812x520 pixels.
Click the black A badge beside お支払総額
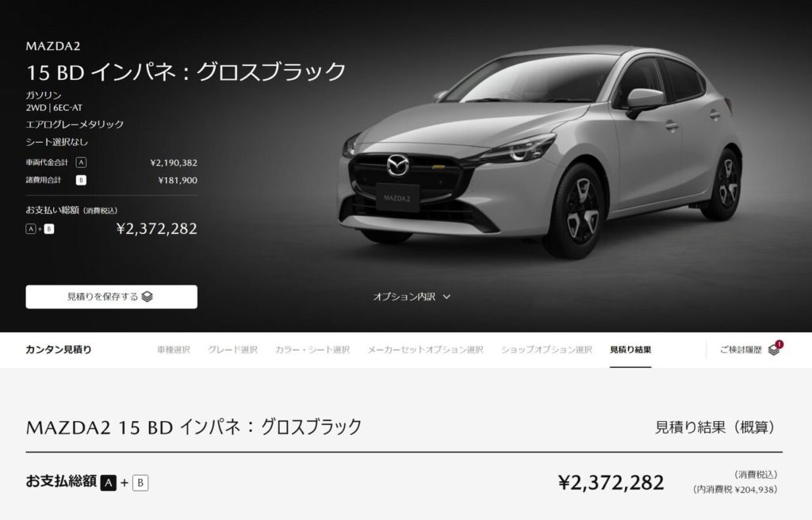click(108, 483)
